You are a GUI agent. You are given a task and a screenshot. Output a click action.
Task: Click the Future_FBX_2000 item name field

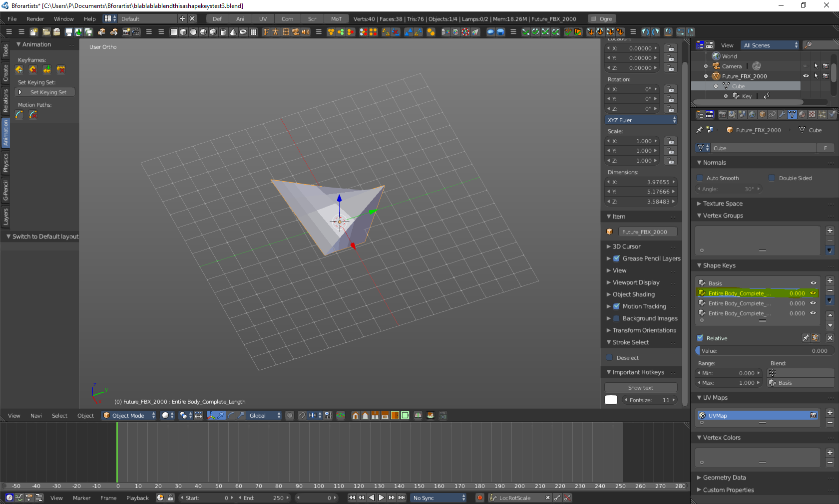(x=648, y=232)
